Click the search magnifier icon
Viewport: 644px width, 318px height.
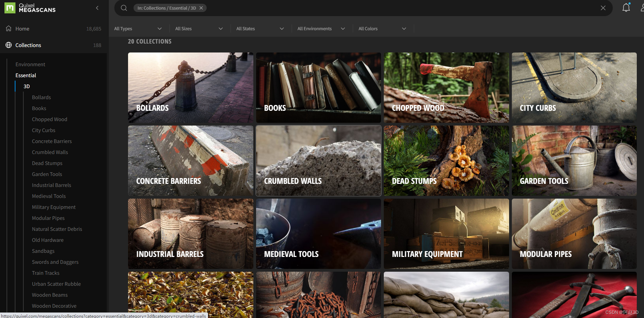coord(124,8)
